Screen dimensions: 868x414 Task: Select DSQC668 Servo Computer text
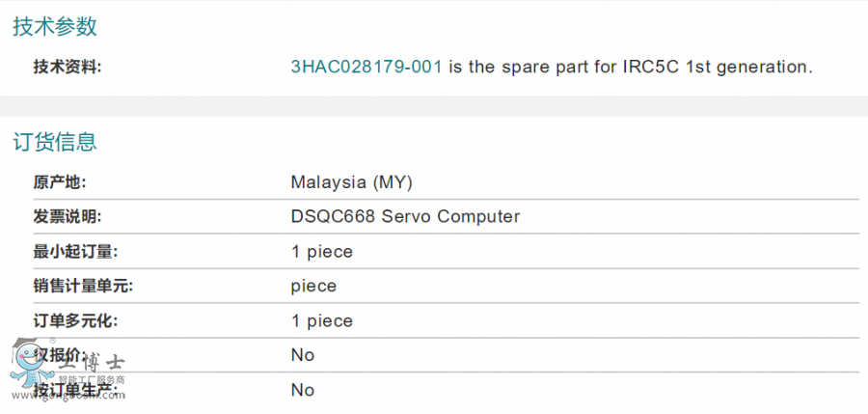click(x=405, y=216)
